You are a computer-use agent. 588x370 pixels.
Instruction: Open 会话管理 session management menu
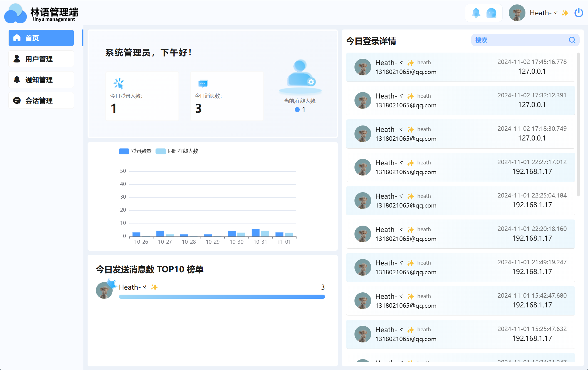point(41,100)
